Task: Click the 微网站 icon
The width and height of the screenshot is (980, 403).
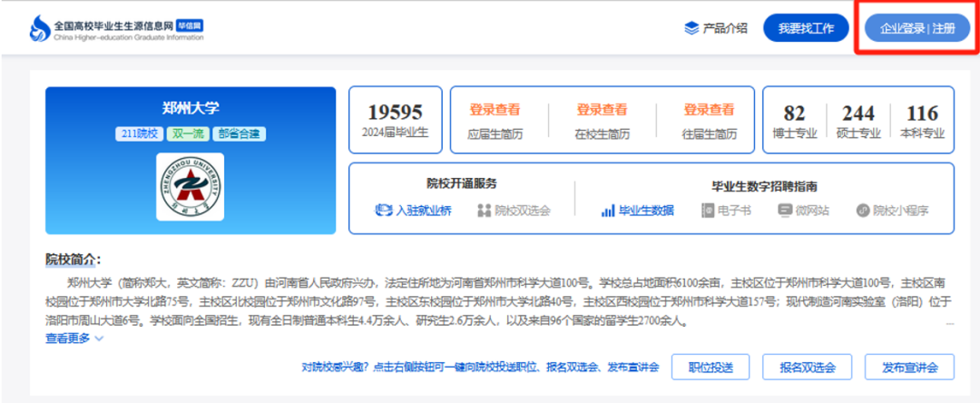Action: 785,211
